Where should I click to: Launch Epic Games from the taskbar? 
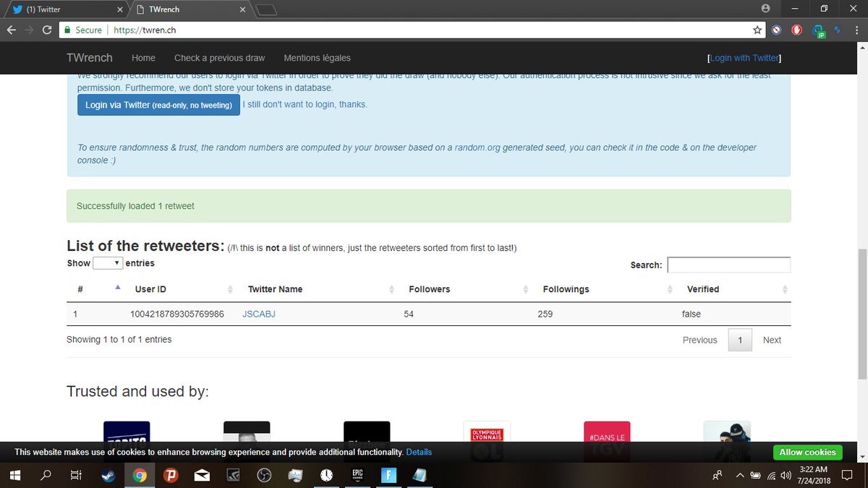point(358,475)
